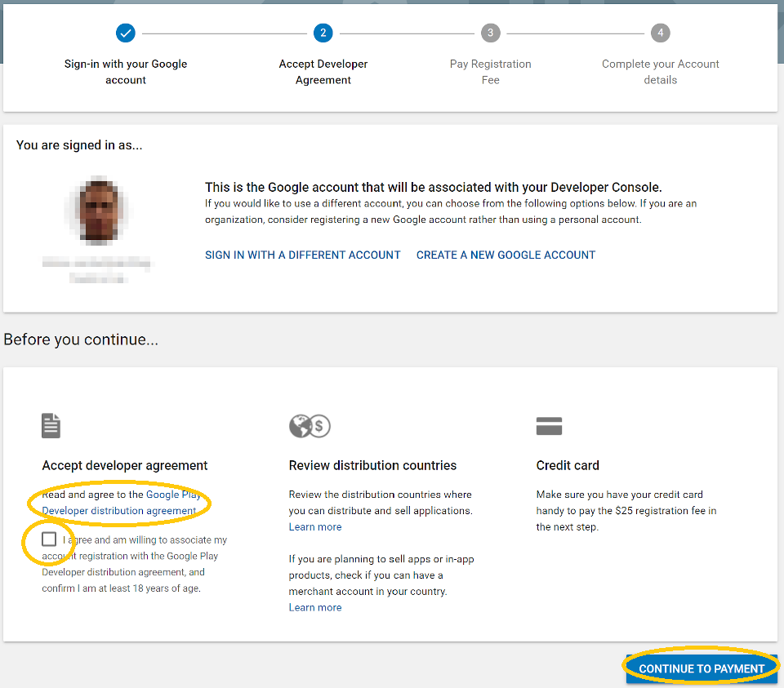This screenshot has width=784, height=688.
Task: Click the 'Before you continue...' heading
Action: pyautogui.click(x=81, y=340)
